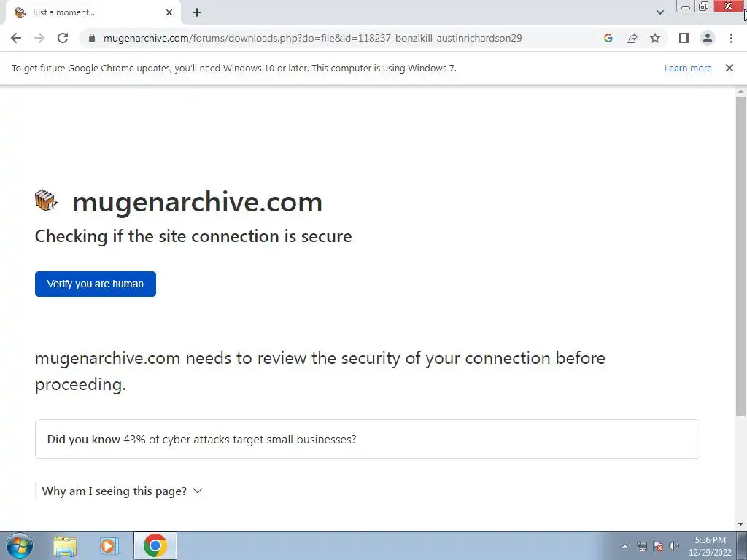Open the side panel icon
Screen dimensions: 747x560
tap(684, 38)
